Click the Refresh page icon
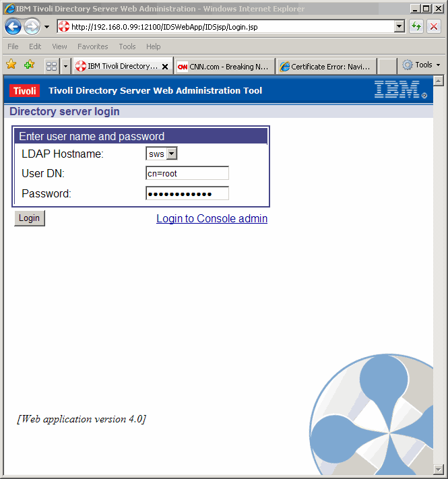 click(416, 27)
